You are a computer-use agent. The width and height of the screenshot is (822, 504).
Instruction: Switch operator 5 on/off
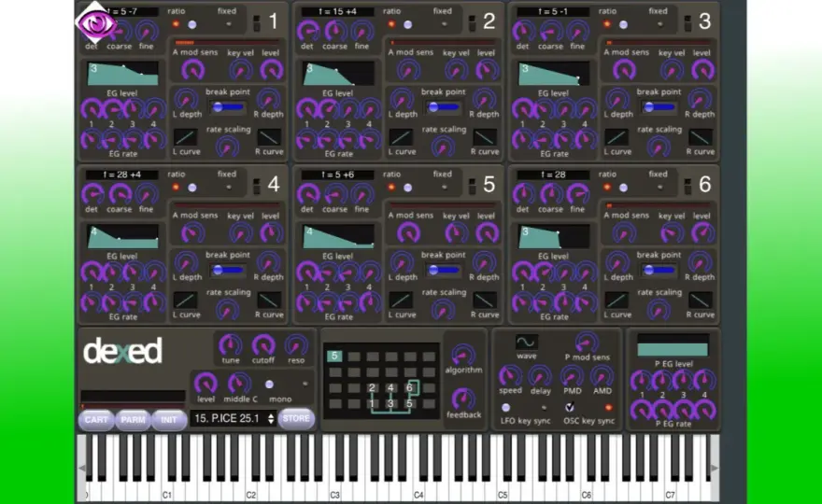(x=472, y=186)
